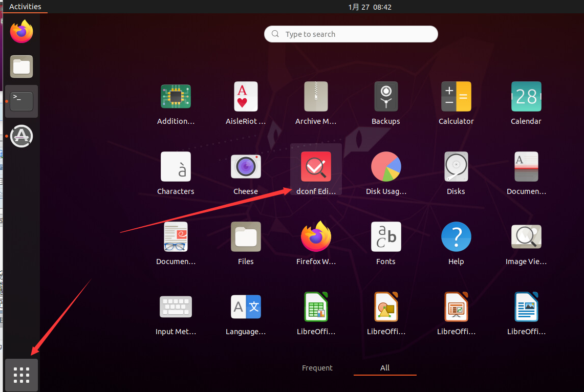Launch LibreOffice Writer blue document icon
584x392 pixels.
click(x=526, y=307)
